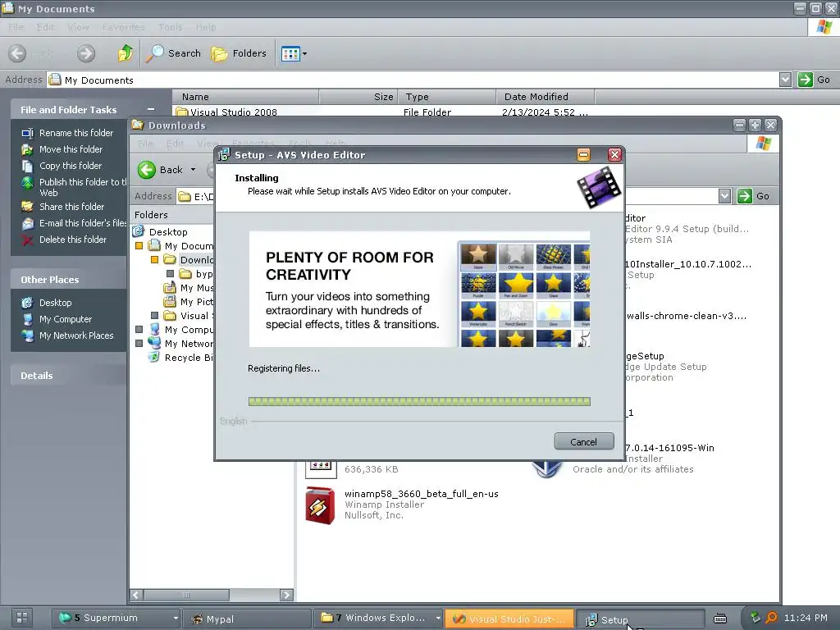The width and height of the screenshot is (840, 630).
Task: Collapse Downloads tree node
Action: click(154, 260)
